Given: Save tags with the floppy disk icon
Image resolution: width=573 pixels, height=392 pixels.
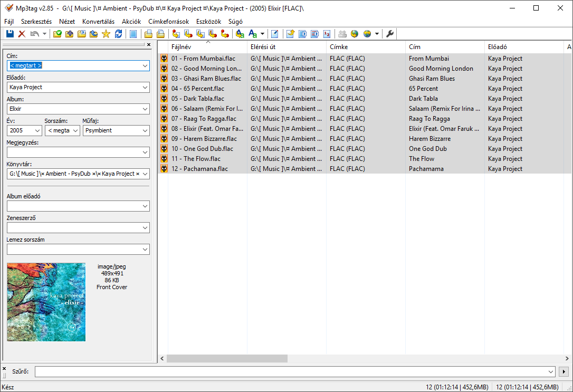Looking at the screenshot, I should pos(10,34).
